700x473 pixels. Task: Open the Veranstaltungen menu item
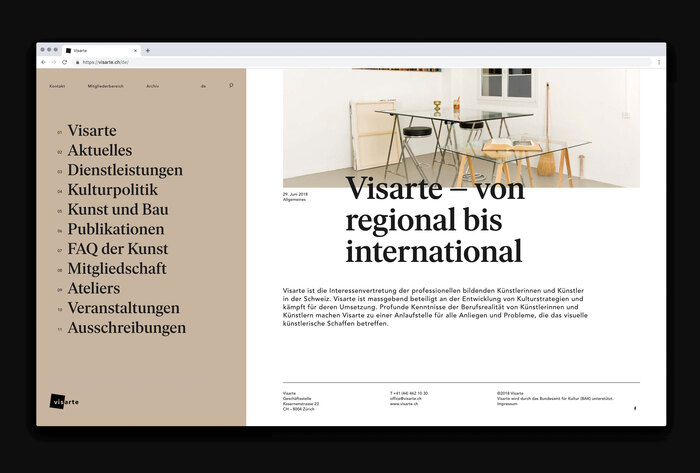click(124, 308)
